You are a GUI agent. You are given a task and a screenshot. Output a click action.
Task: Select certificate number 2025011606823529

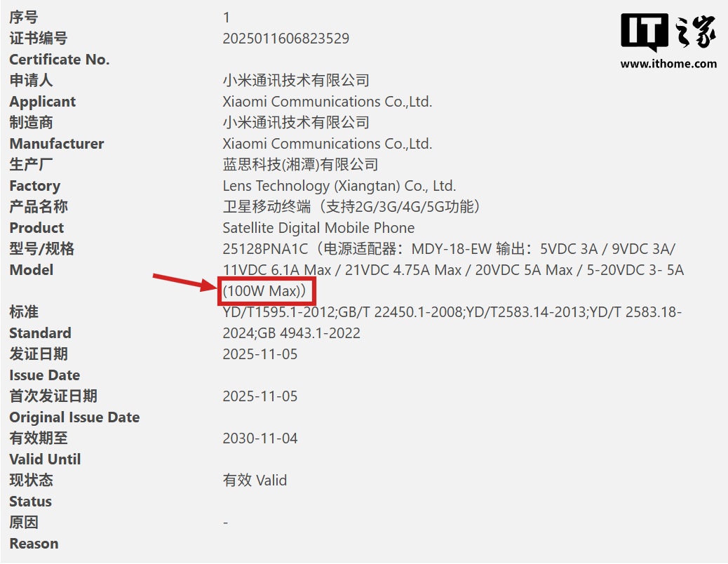tap(285, 39)
